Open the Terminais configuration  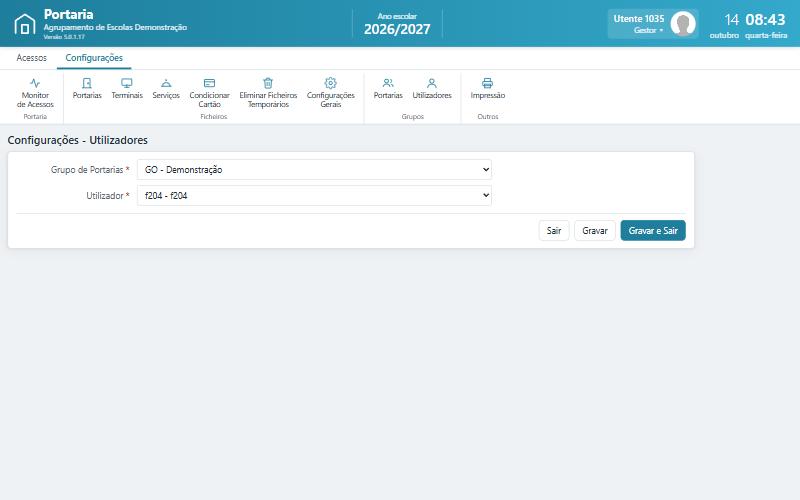pyautogui.click(x=127, y=89)
